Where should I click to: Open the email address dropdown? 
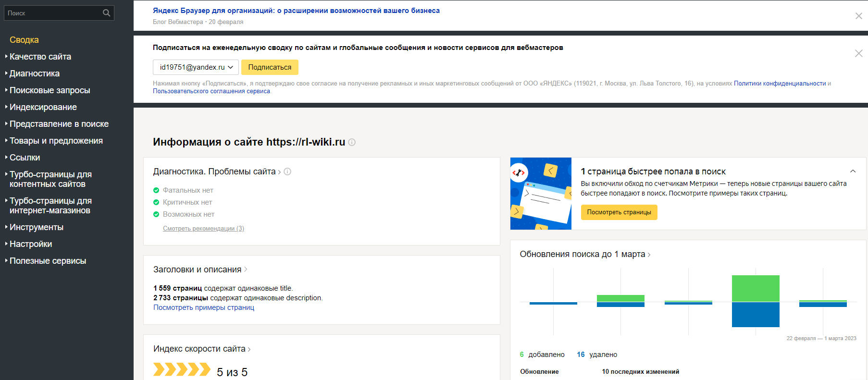(196, 67)
